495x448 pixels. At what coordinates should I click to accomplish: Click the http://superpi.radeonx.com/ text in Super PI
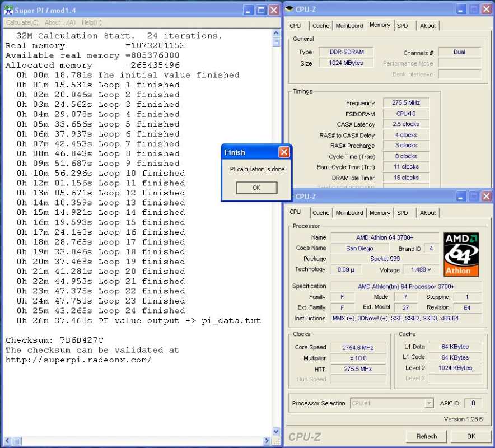(78, 360)
